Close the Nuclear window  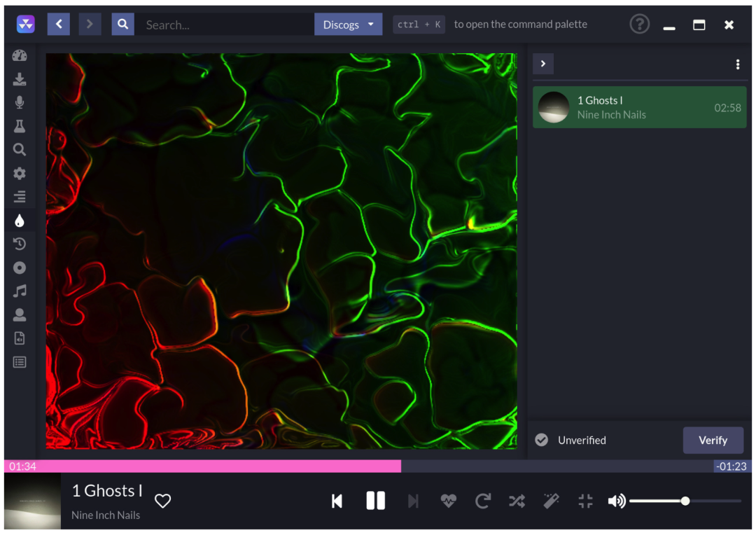(729, 25)
